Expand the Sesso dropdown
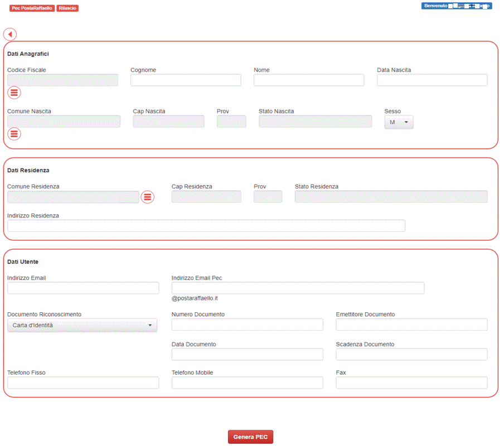The image size is (504, 446). pyautogui.click(x=399, y=122)
